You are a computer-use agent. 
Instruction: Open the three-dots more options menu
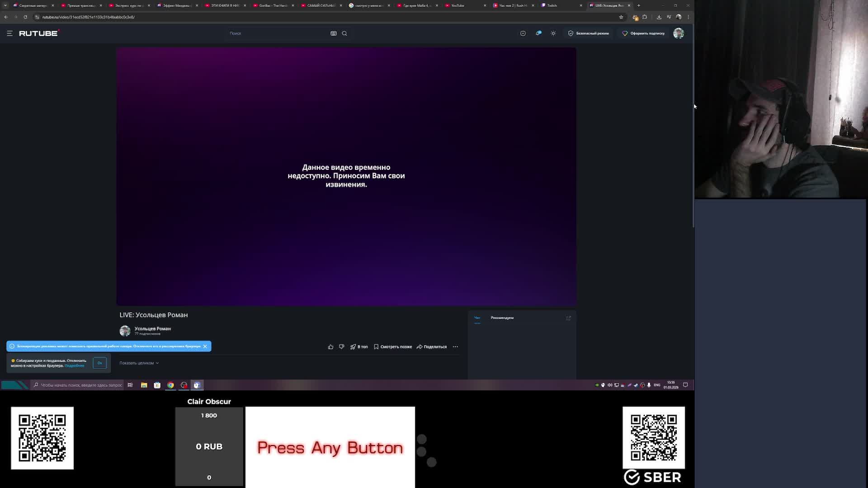pos(455,347)
